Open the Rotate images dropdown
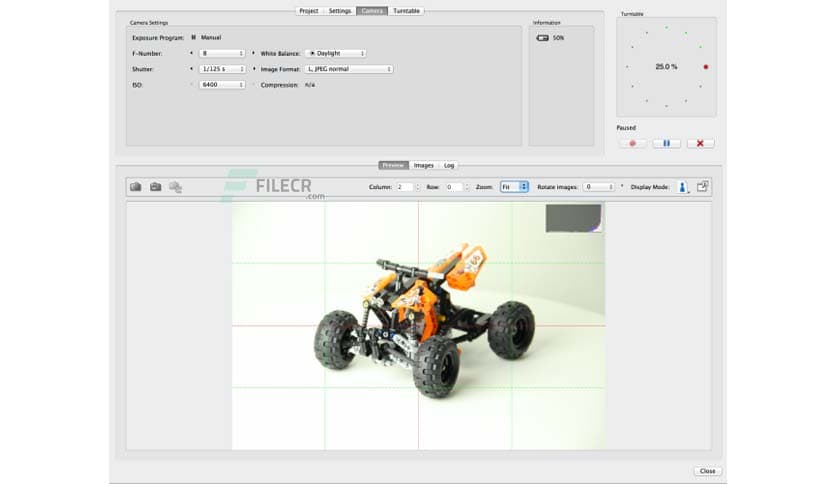 click(x=599, y=187)
